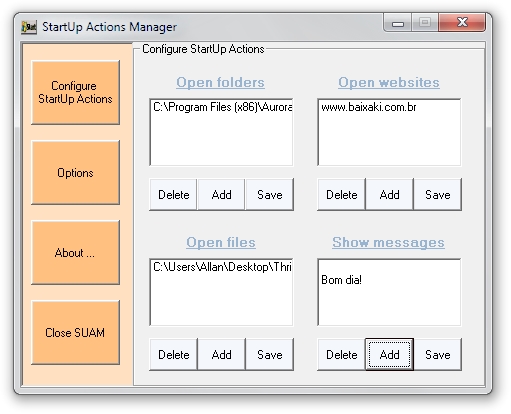The width and height of the screenshot is (511, 414).
Task: Delete the selected Open folders entry
Action: click(x=173, y=195)
